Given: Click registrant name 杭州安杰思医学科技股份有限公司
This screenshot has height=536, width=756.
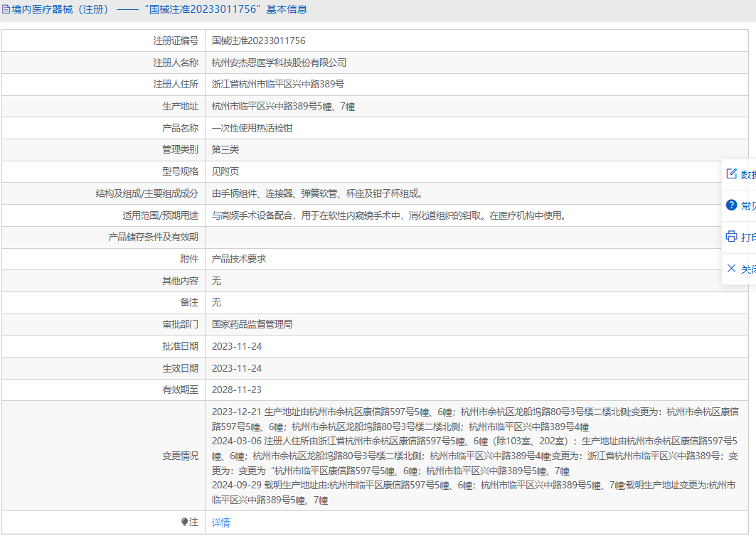Looking at the screenshot, I should [x=279, y=63].
